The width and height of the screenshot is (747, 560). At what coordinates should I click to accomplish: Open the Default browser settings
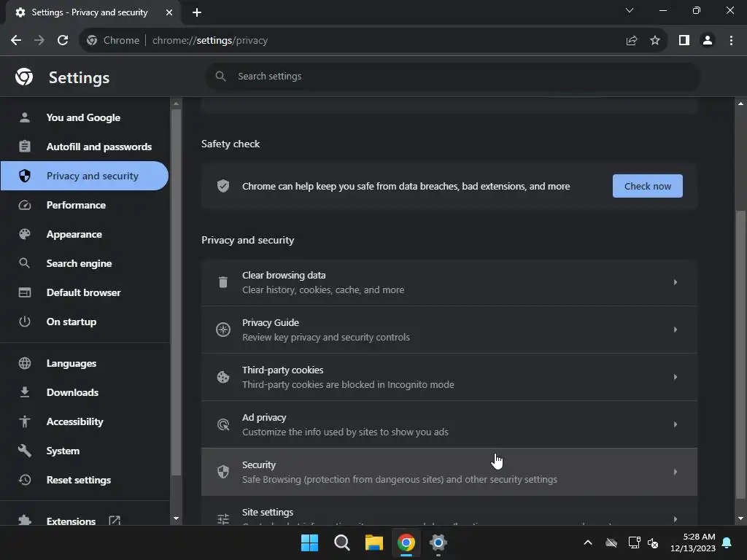click(85, 292)
